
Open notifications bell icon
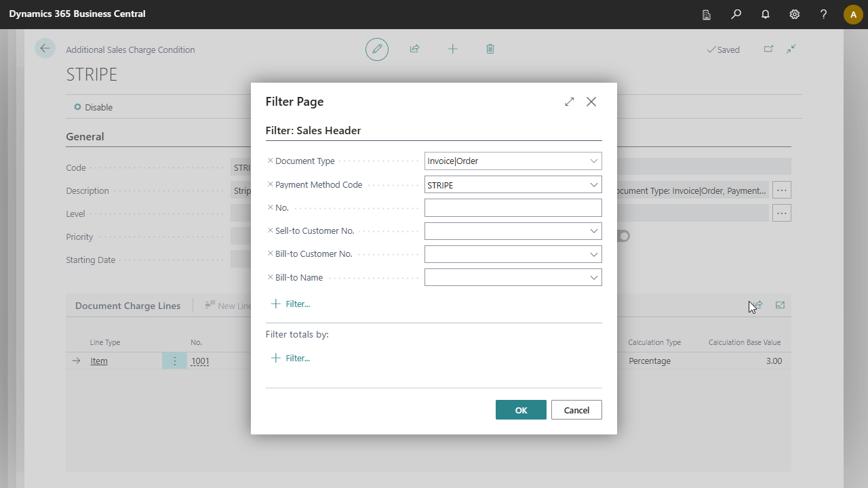[766, 14]
